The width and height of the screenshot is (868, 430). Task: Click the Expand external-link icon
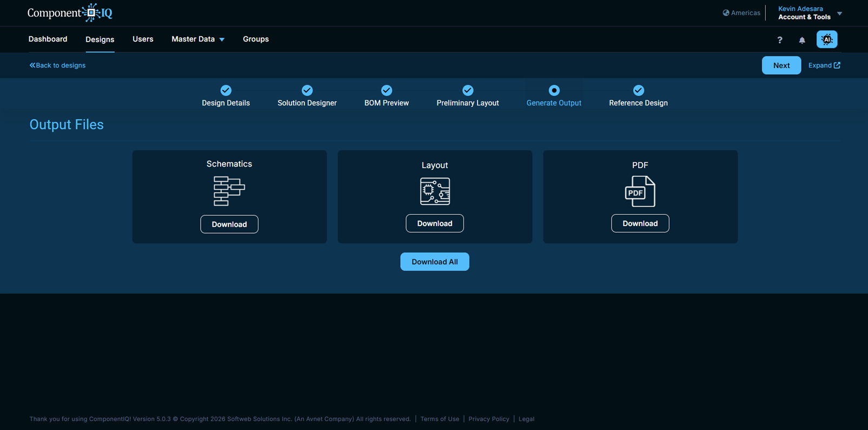(837, 65)
